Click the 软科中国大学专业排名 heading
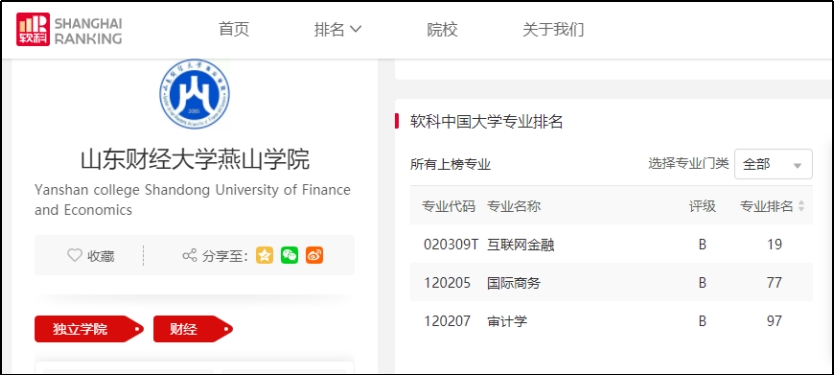 pos(486,122)
